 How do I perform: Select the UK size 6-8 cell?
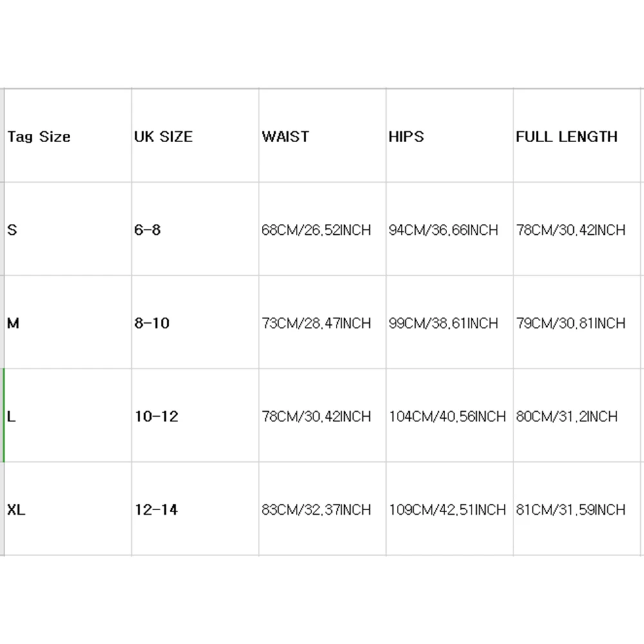tap(195, 229)
